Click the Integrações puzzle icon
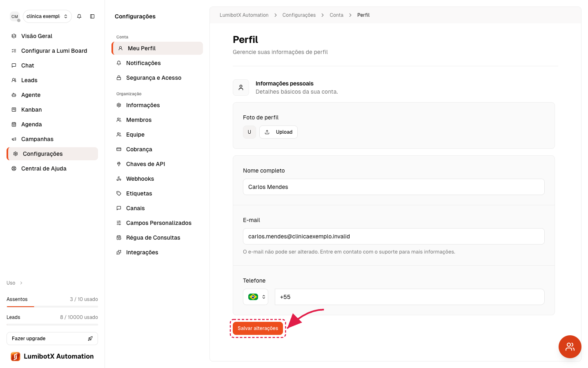Screen dimensions: 588x368 coord(119,252)
